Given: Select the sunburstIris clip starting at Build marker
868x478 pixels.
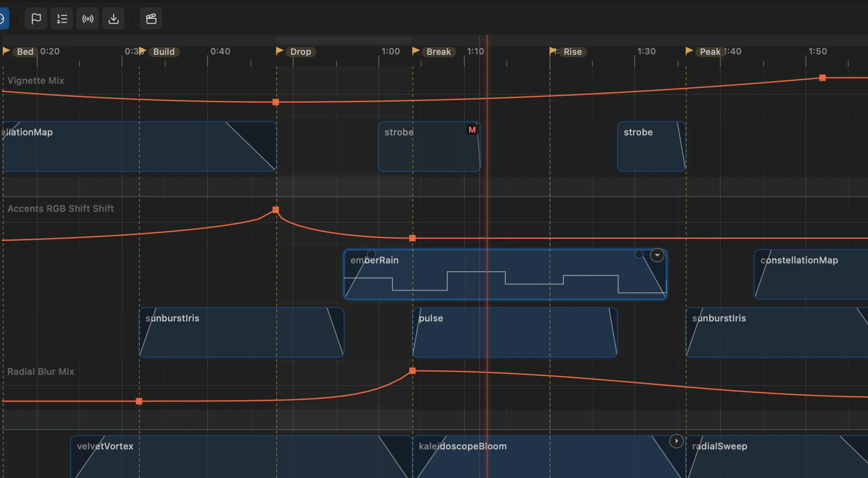Looking at the screenshot, I should click(241, 332).
